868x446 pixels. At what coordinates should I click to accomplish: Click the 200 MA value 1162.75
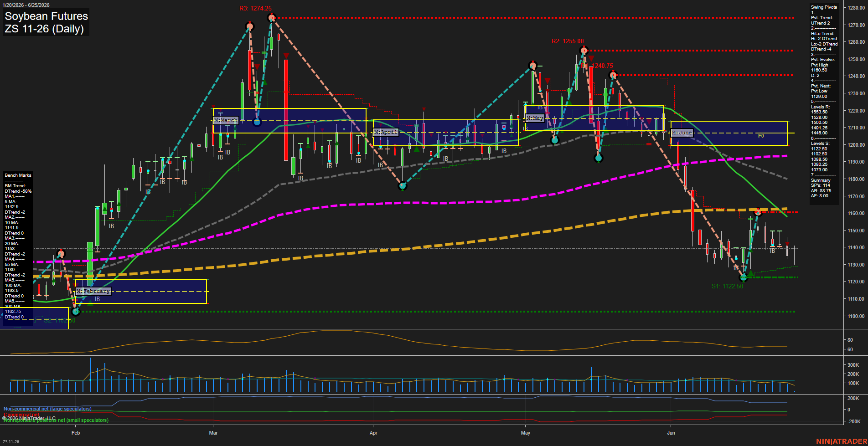click(13, 312)
